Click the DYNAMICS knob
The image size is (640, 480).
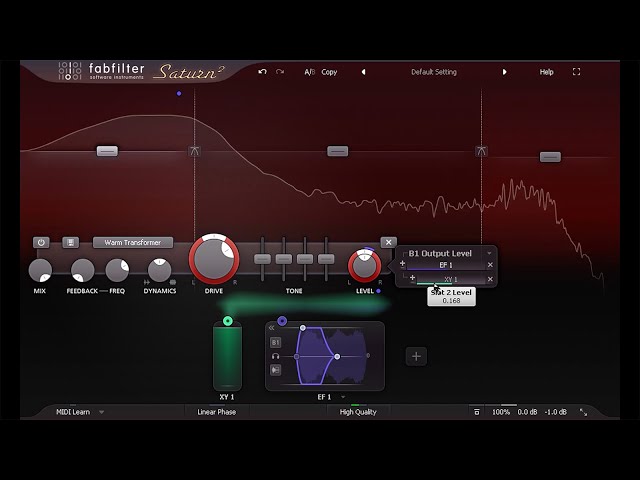click(160, 270)
